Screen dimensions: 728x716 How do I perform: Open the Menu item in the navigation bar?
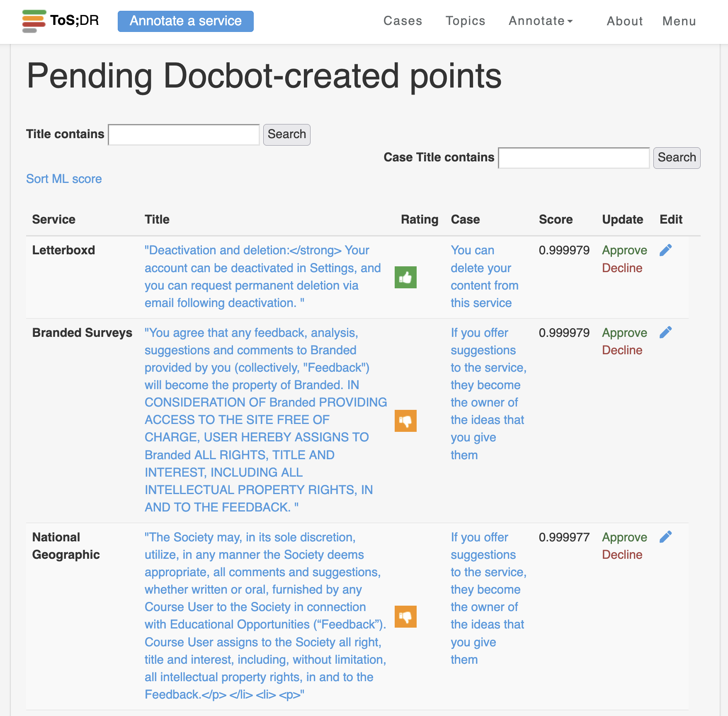point(679,21)
